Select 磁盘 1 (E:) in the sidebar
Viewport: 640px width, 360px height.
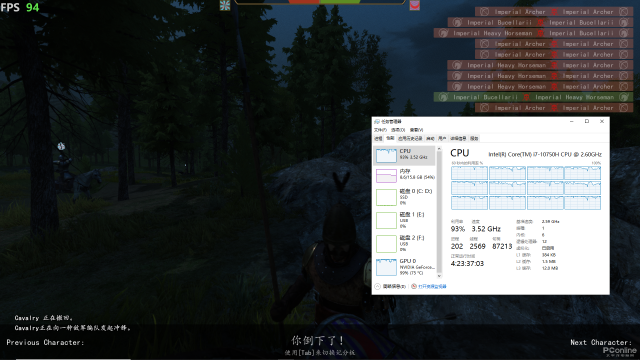pos(404,220)
